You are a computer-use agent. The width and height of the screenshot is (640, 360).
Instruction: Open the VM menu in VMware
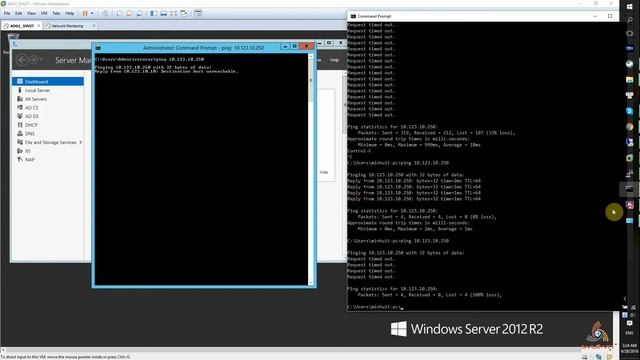point(44,13)
